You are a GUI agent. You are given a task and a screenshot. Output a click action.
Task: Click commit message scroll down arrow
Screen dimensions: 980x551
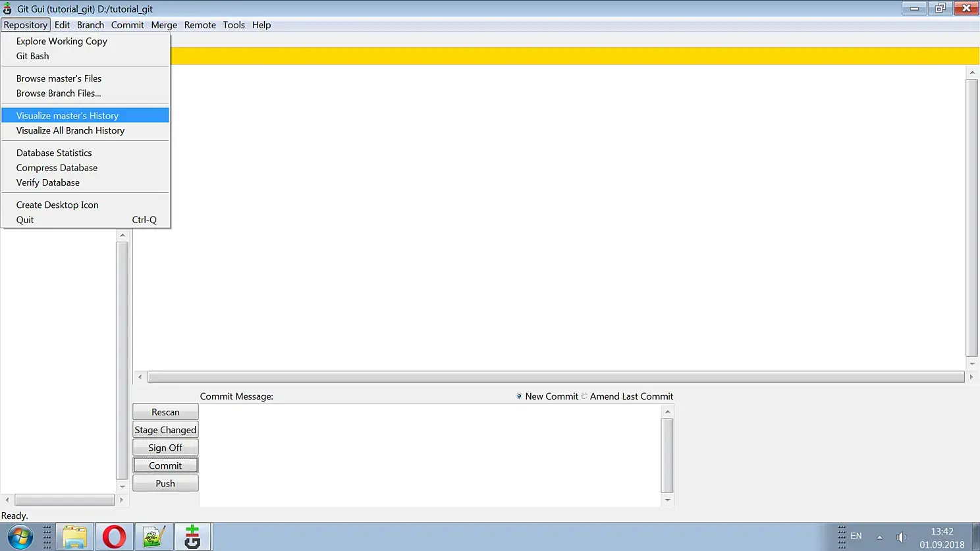667,500
